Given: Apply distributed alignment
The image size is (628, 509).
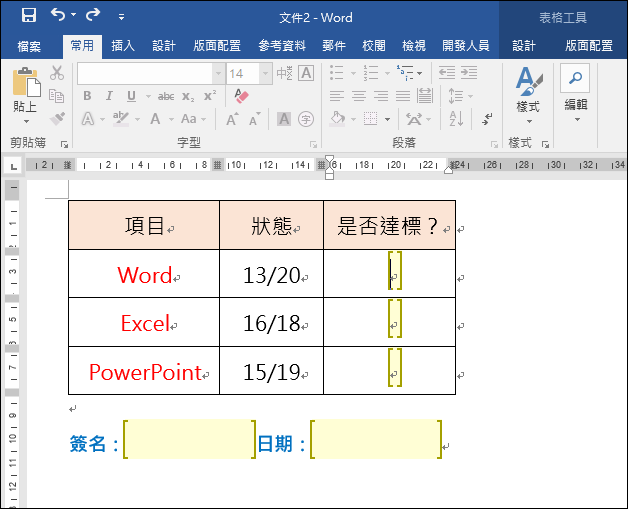Looking at the screenshot, I should pyautogui.click(x=425, y=96).
